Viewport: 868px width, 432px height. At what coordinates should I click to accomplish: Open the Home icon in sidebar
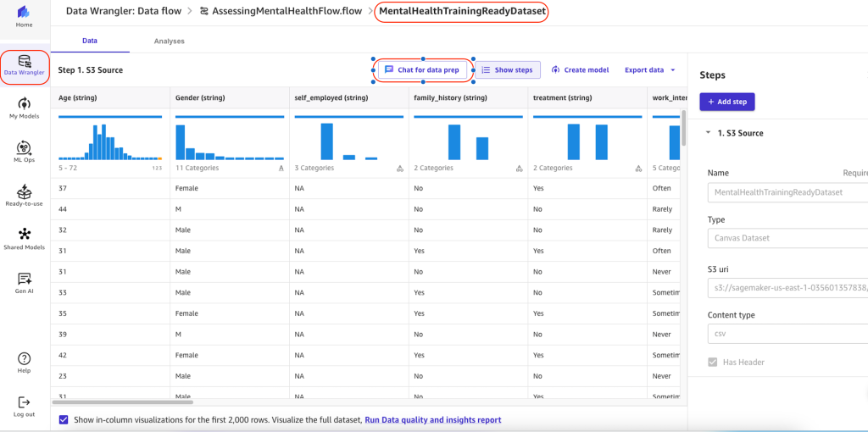tap(24, 12)
